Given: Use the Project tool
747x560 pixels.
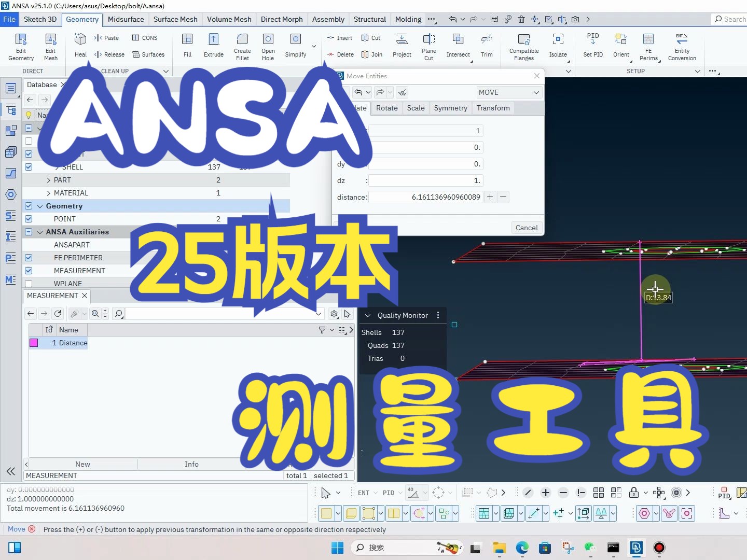Looking at the screenshot, I should click(x=402, y=46).
